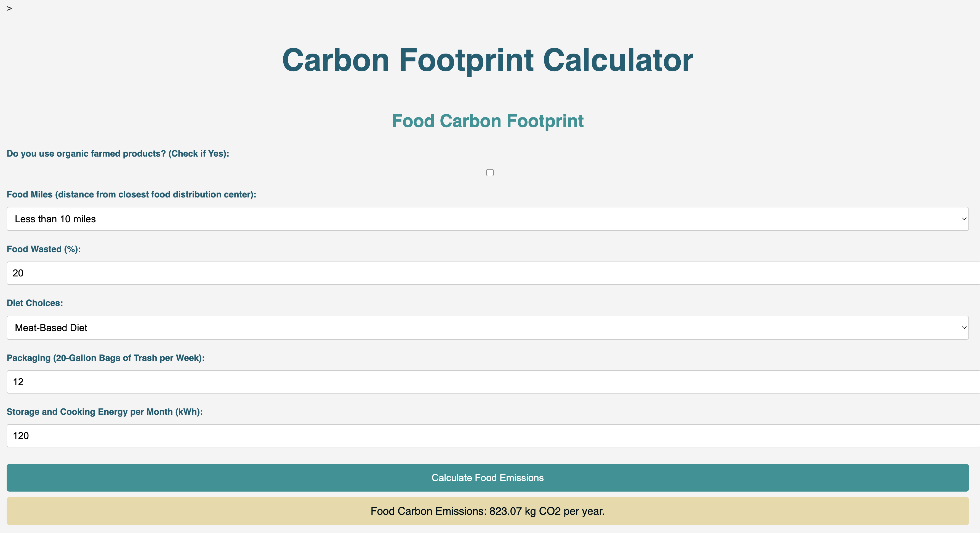Select the value 20 in Food Wasted field
This screenshot has width=980, height=533.
pyautogui.click(x=17, y=273)
